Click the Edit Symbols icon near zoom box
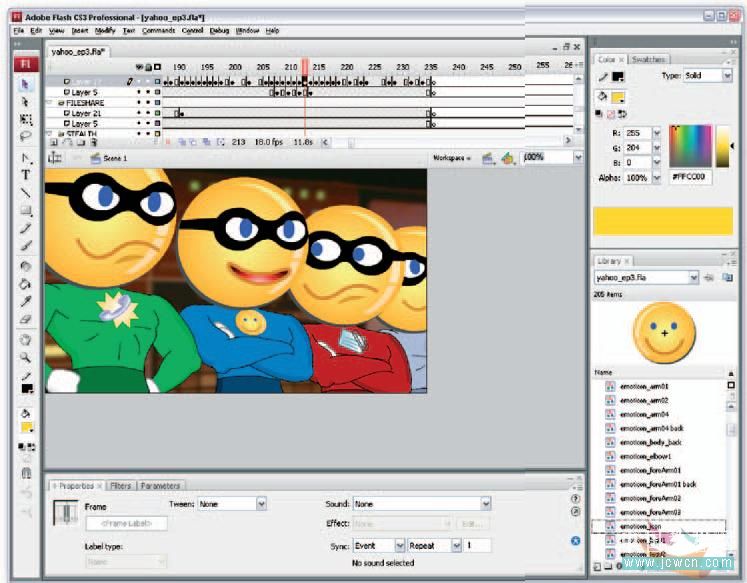Screen dimensions: 747x583 (x=508, y=158)
